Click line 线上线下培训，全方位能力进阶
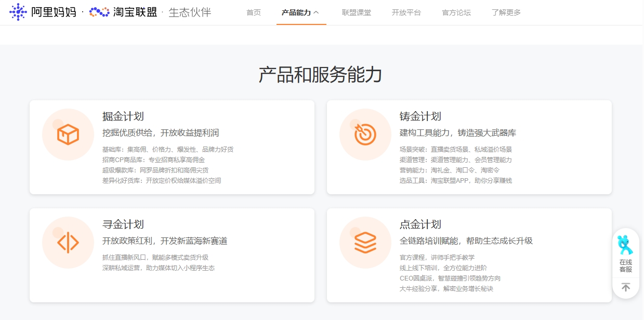 coord(443,268)
